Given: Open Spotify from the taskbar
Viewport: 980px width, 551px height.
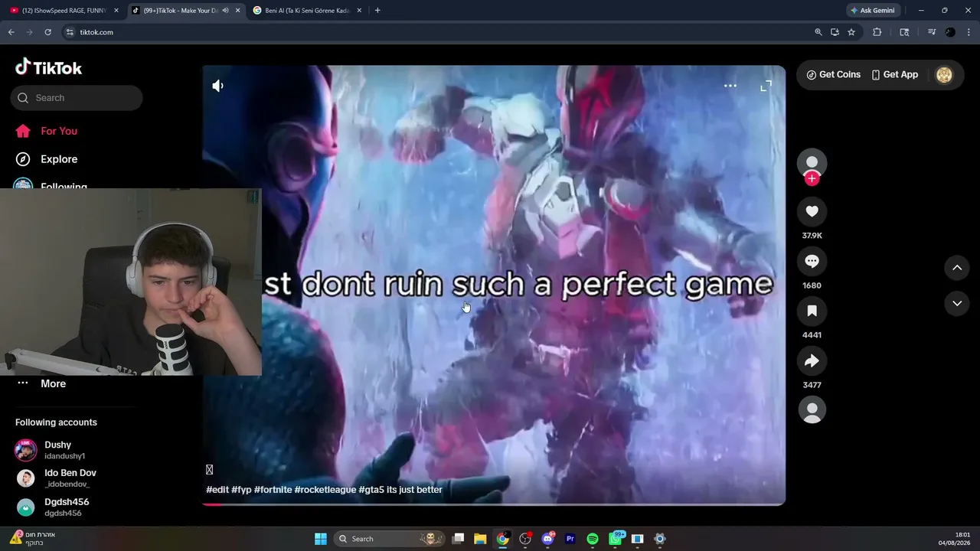Looking at the screenshot, I should (593, 539).
